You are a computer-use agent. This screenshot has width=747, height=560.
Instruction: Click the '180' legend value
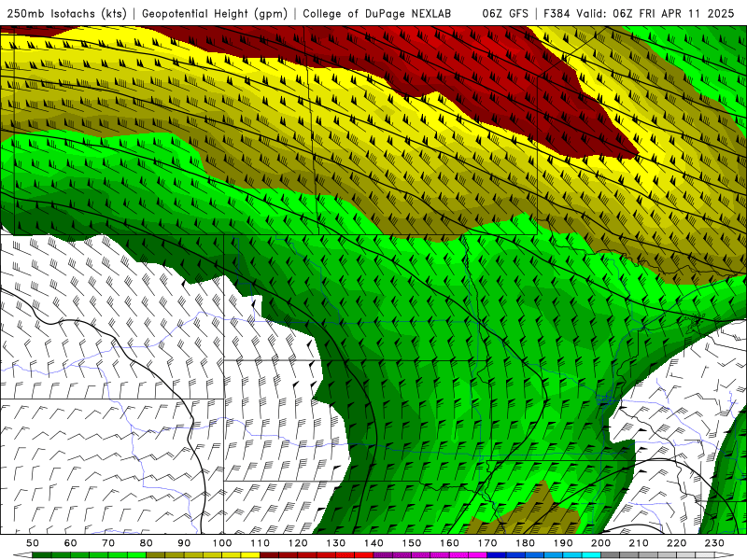pos(525,543)
